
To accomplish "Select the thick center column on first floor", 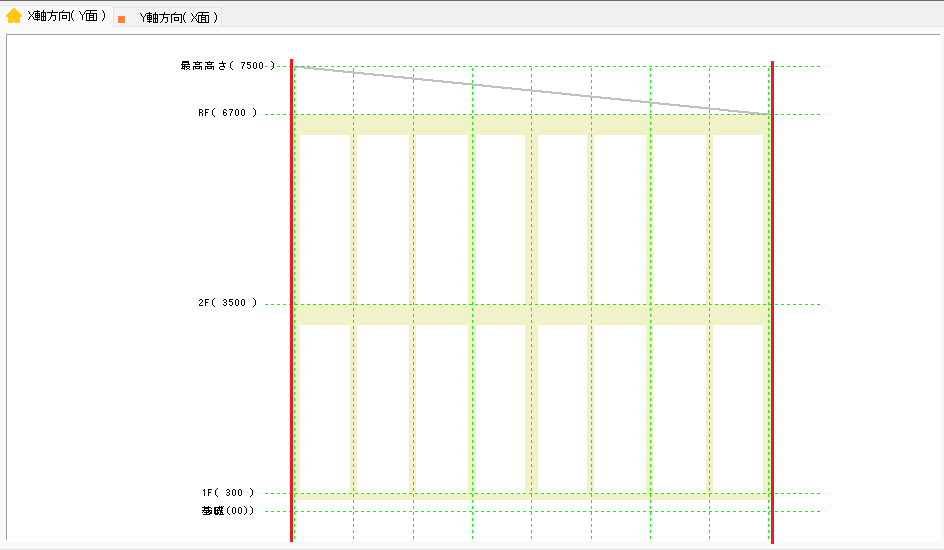I will point(532,408).
